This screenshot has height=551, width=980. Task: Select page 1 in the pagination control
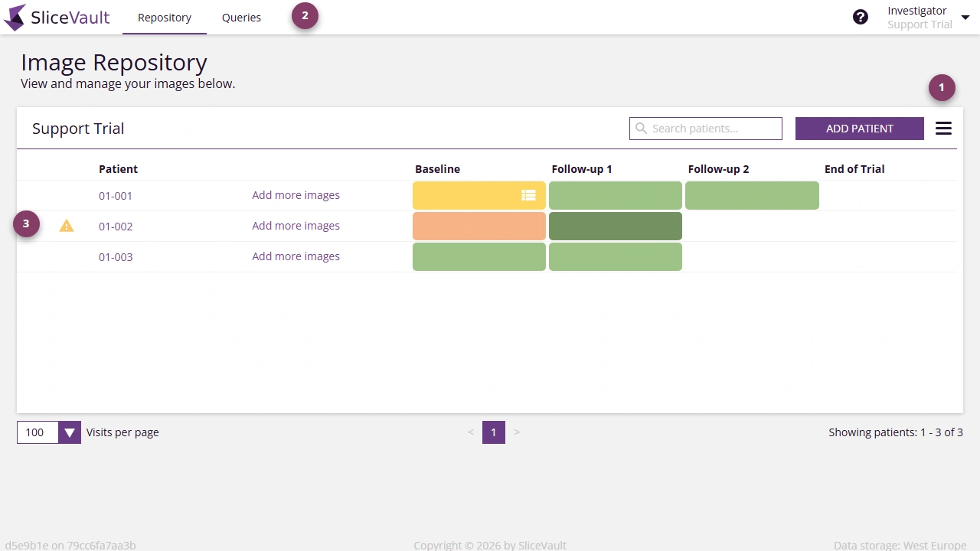(494, 432)
